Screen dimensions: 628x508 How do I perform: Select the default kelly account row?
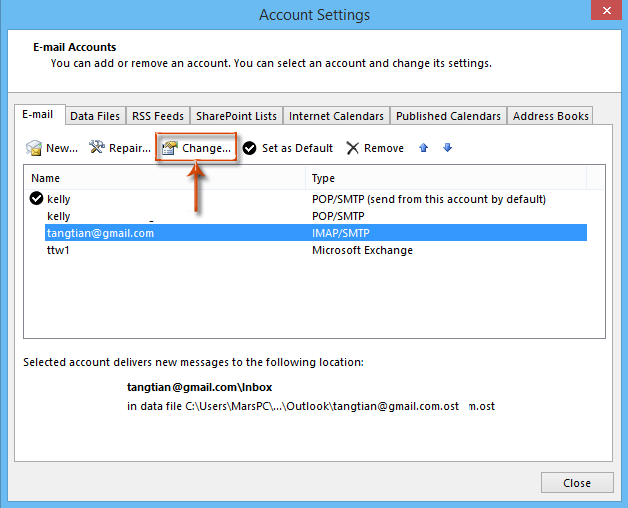tap(308, 199)
